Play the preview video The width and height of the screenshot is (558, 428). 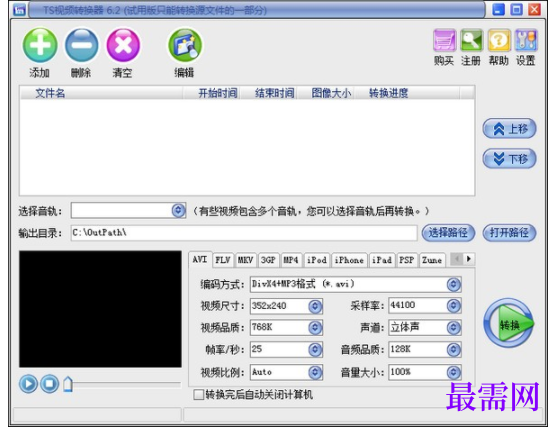(x=28, y=384)
